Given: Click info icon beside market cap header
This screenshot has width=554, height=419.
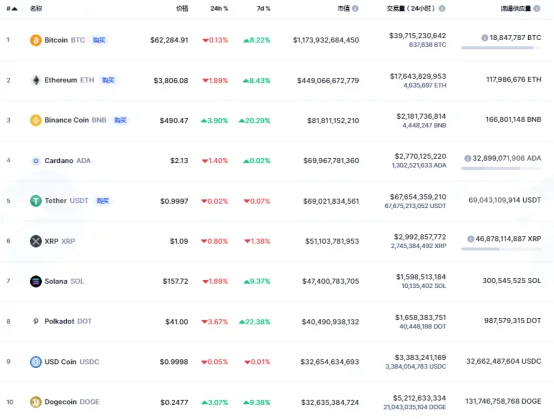Looking at the screenshot, I should (355, 8).
